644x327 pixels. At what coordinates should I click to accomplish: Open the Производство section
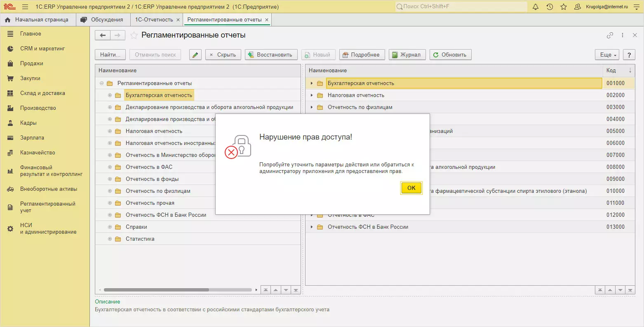coord(45,108)
